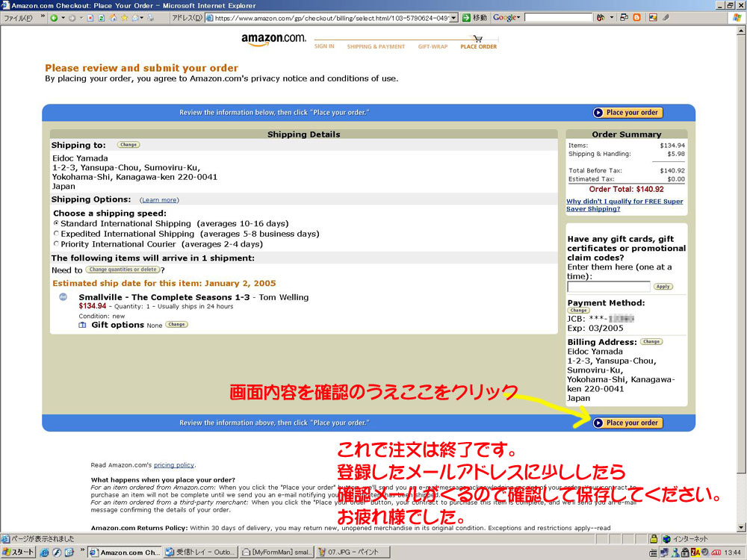Apply the promotional claim code
Viewport: 747px width, 560px height.
click(663, 287)
